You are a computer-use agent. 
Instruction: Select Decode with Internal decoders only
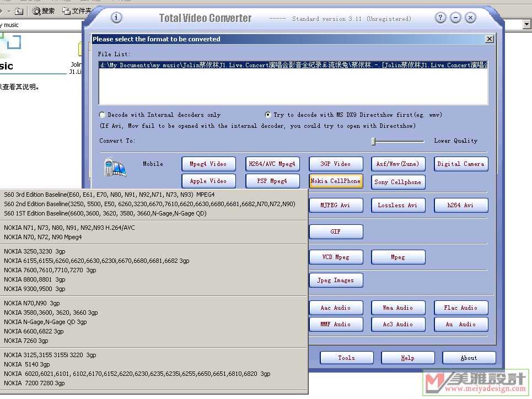pos(160,115)
